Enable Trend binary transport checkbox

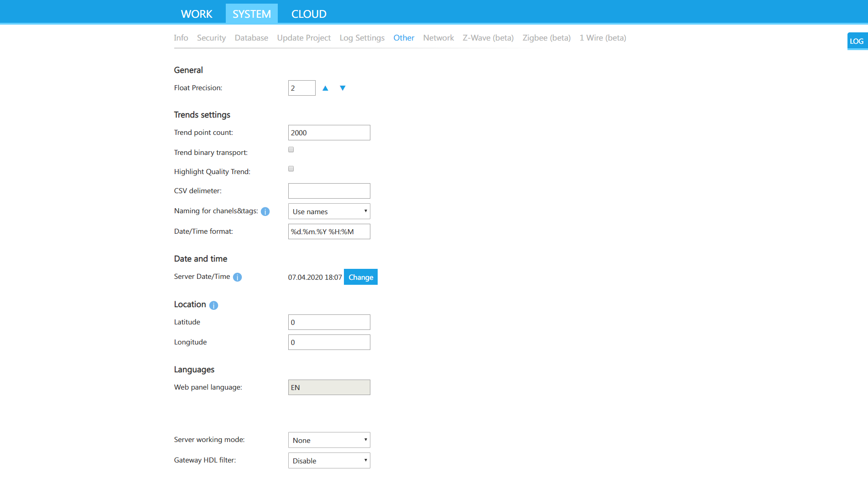coord(291,150)
